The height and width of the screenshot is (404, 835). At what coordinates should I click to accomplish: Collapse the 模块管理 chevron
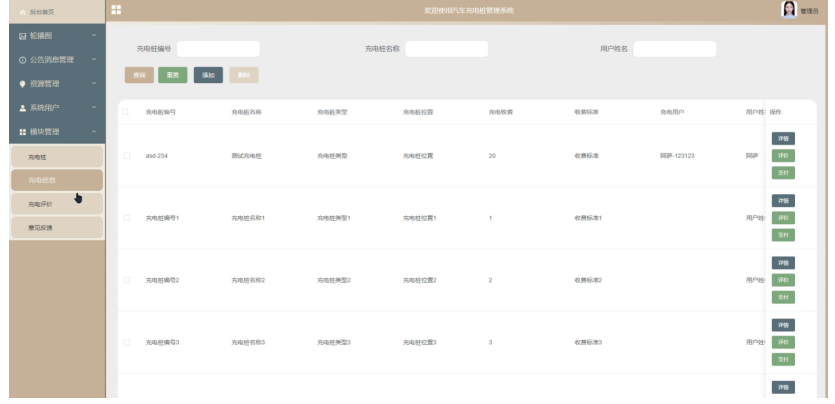(94, 131)
